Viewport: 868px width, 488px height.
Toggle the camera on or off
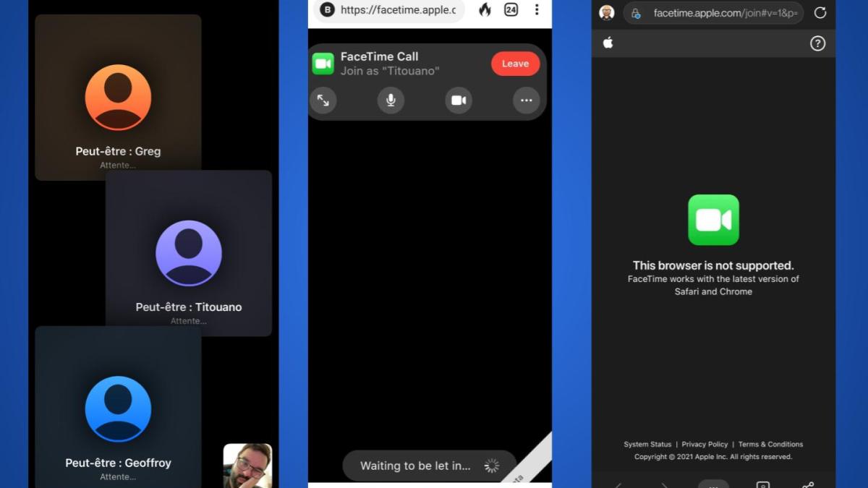tap(459, 100)
